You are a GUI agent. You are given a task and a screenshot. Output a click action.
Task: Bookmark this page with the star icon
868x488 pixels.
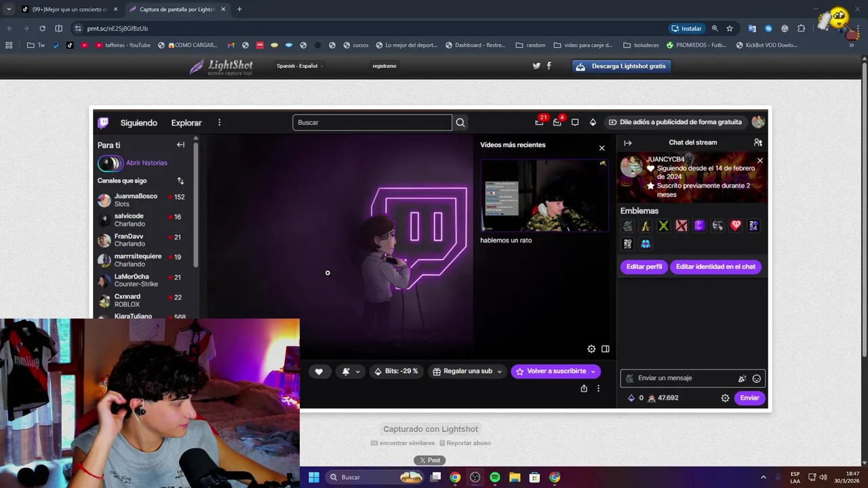730,28
